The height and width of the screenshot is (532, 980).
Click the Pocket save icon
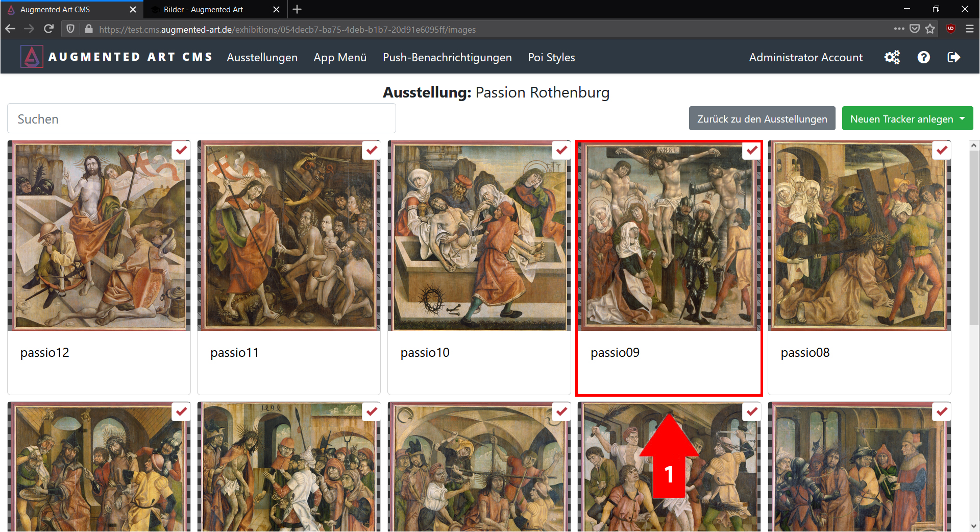(915, 29)
